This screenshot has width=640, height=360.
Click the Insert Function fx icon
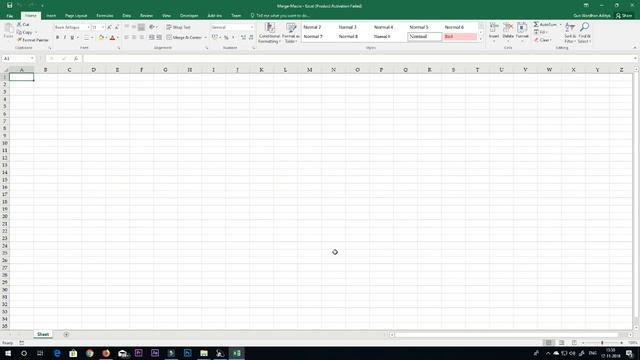coord(76,59)
